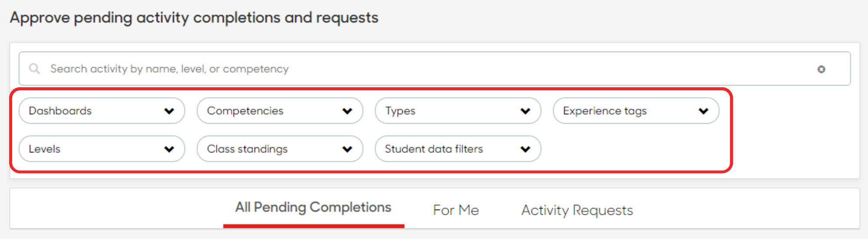Open the Types filter dropdown
The width and height of the screenshot is (868, 240).
click(458, 111)
